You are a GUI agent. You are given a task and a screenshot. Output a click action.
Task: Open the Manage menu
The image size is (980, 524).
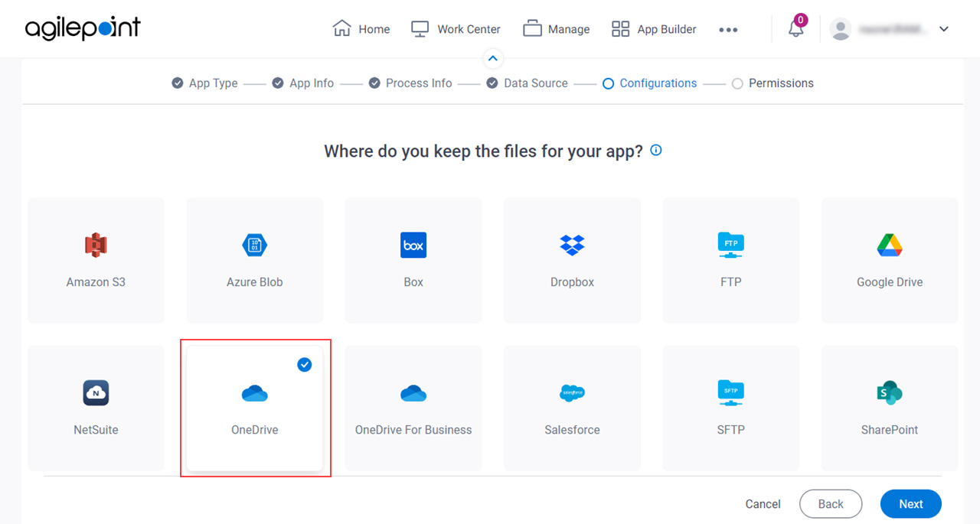click(x=557, y=29)
